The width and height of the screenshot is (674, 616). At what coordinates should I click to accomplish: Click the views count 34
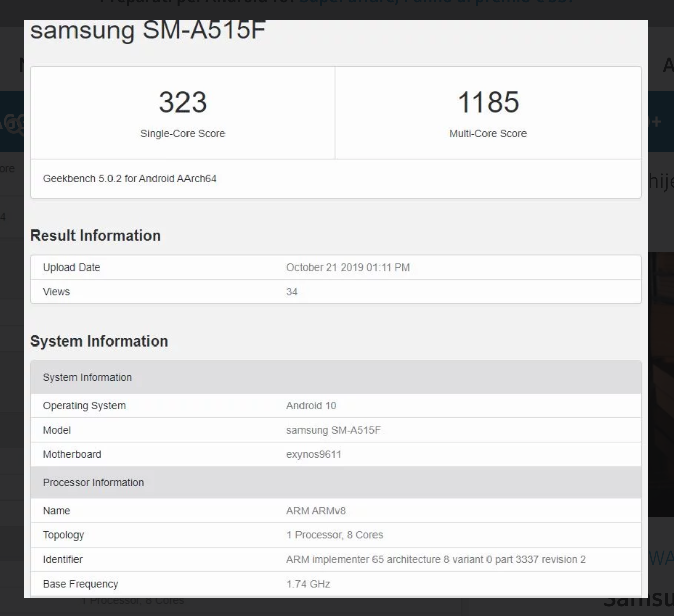292,292
